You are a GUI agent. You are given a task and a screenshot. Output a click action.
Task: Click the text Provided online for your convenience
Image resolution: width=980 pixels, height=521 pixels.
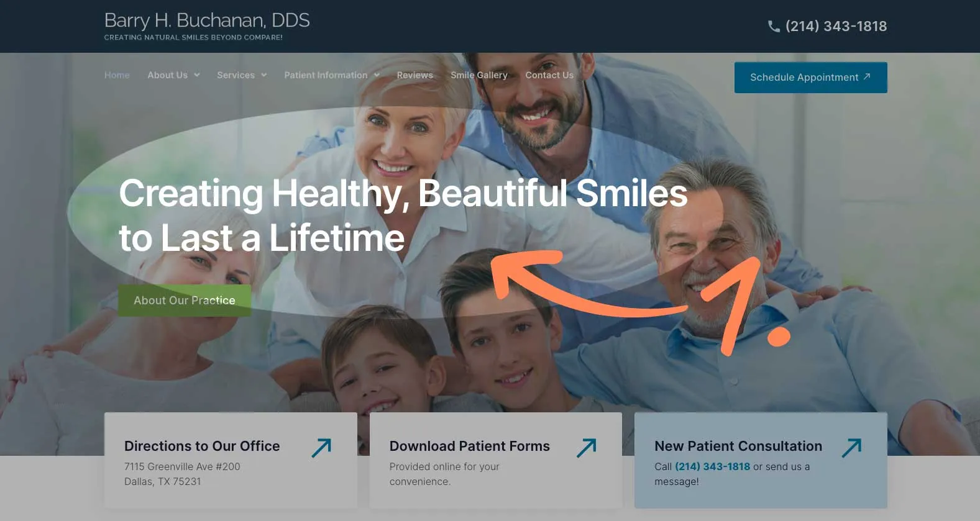(444, 474)
